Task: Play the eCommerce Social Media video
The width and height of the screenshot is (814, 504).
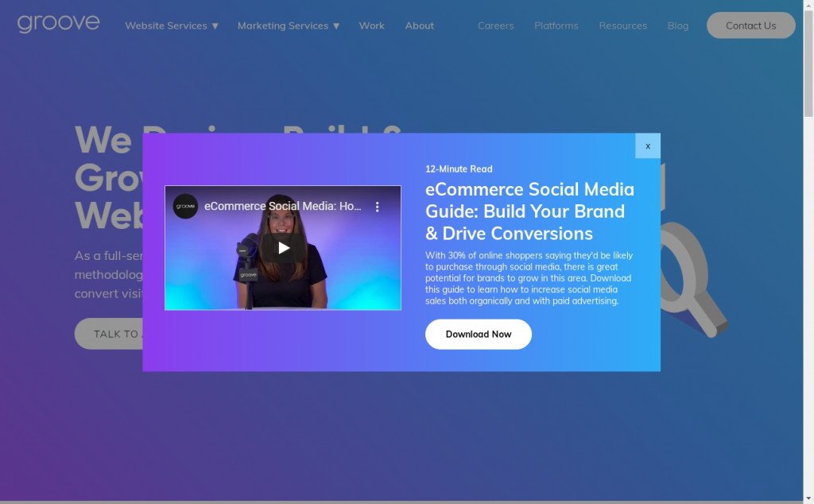Action: pos(283,248)
